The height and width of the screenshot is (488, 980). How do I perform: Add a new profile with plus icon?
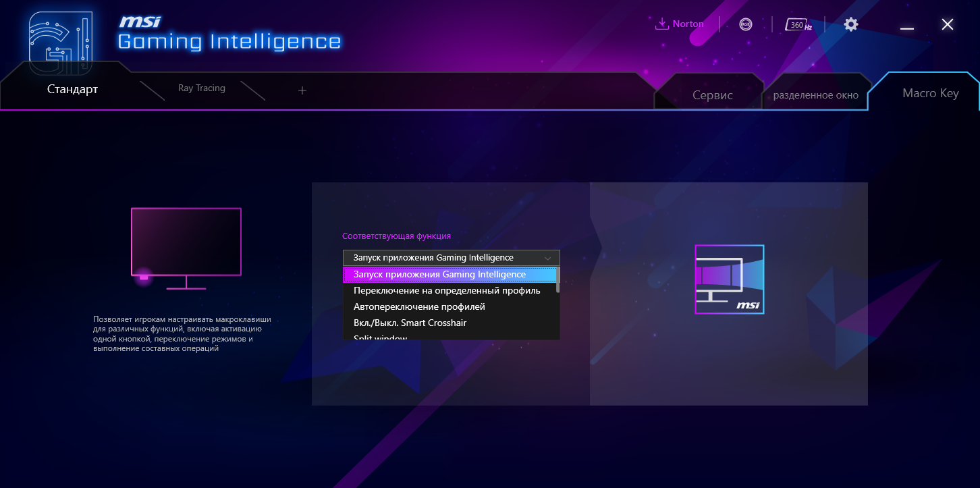pos(302,90)
